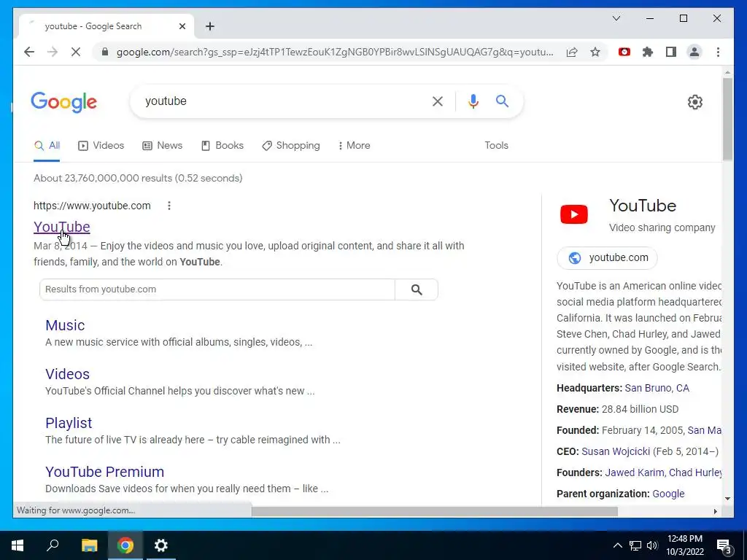This screenshot has height=560, width=747.
Task: Open the red extension icon in toolbar
Action: coord(624,52)
